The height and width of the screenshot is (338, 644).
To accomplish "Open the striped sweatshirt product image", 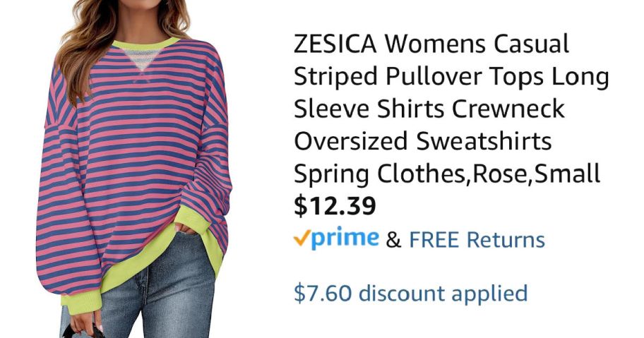I will click(134, 169).
